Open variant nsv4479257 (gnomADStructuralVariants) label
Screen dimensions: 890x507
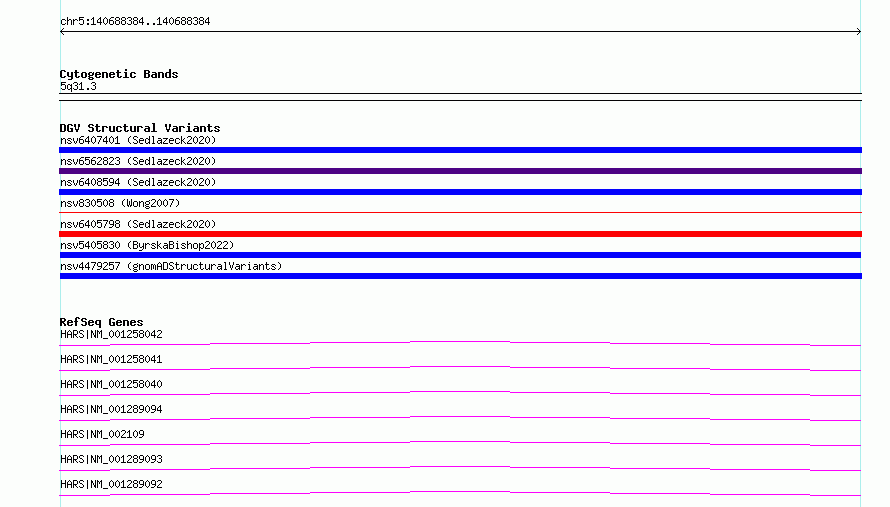coord(171,266)
